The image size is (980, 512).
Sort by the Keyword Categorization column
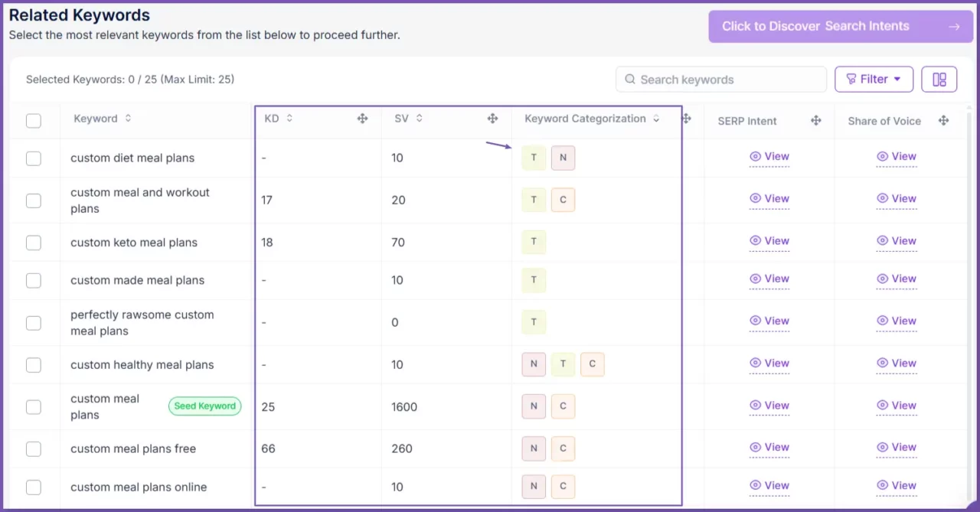(656, 119)
